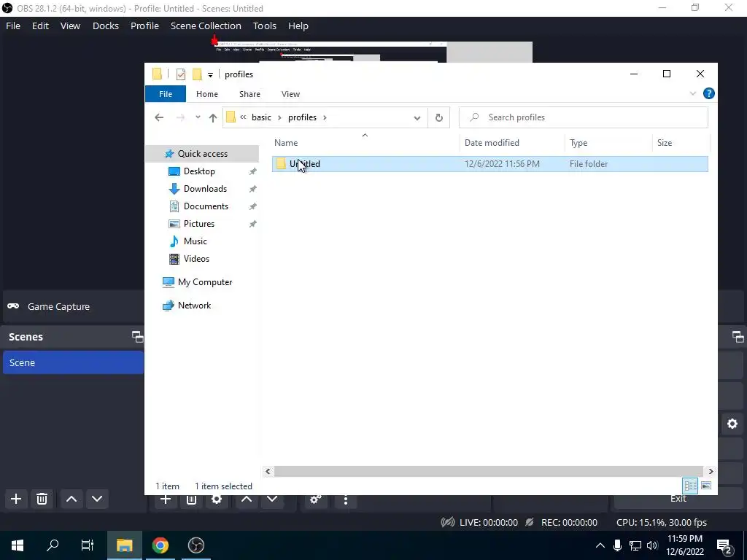Open the Docks menu in OBS
The width and height of the screenshot is (747, 560).
click(x=105, y=26)
